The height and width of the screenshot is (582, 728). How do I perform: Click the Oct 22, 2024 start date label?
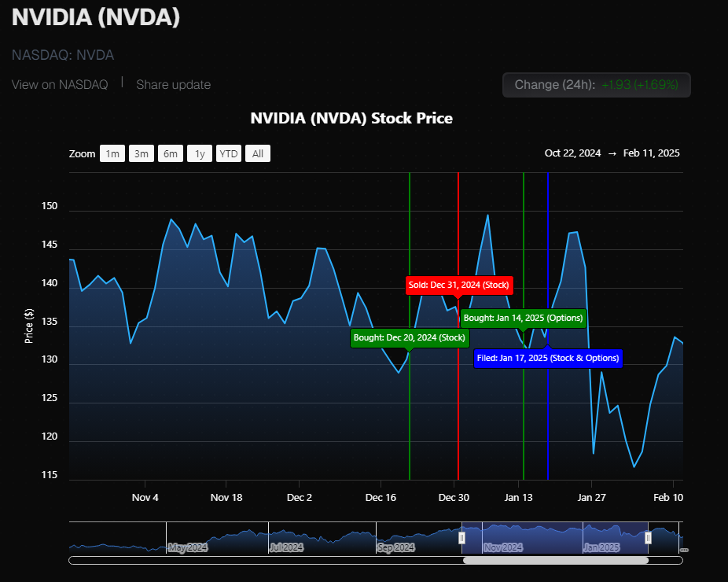click(x=572, y=153)
